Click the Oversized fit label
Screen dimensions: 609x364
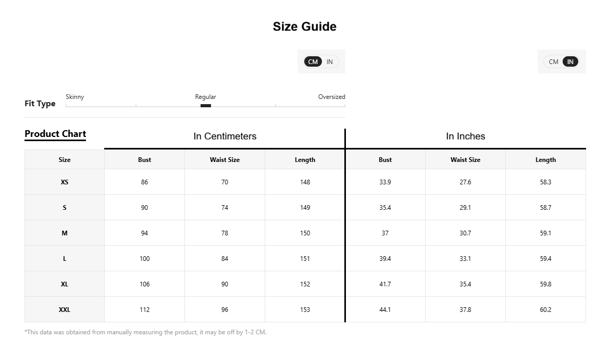pyautogui.click(x=331, y=97)
